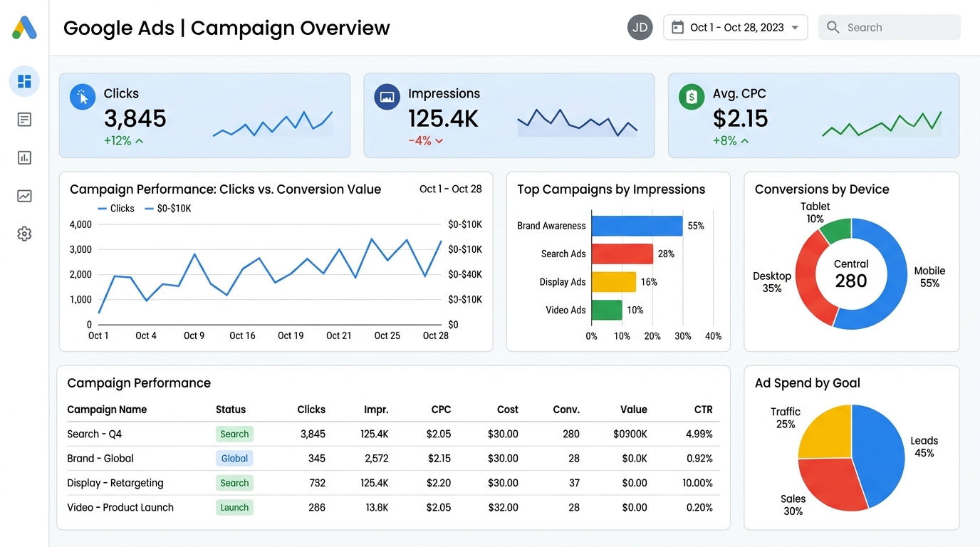Click the Search badge for Display - Retargeting
This screenshot has height=547, width=980.
tap(234, 483)
